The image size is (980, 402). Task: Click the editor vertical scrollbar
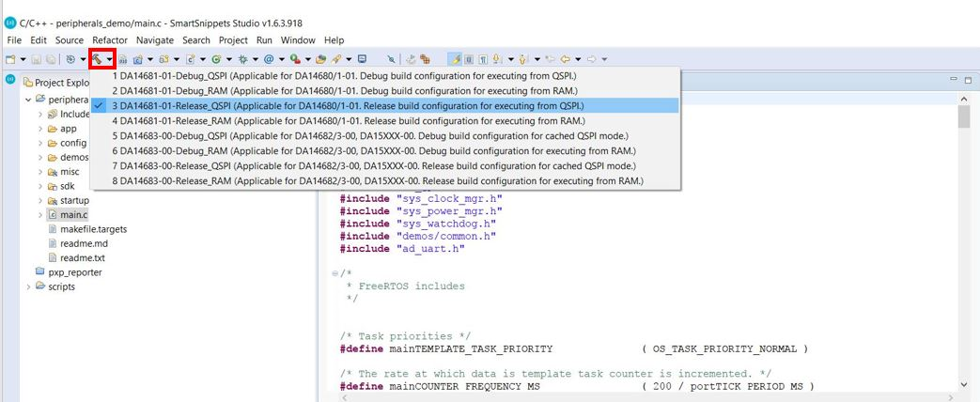[963, 240]
